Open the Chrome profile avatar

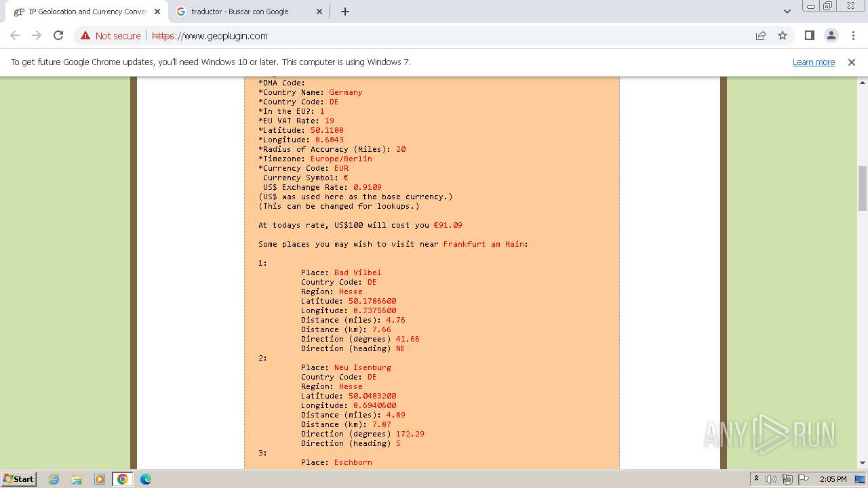pyautogui.click(x=831, y=36)
